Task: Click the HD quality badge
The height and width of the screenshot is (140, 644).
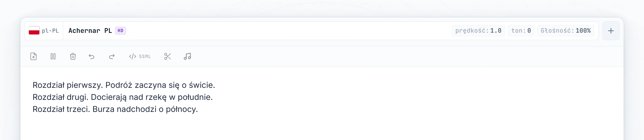Action: [x=120, y=31]
